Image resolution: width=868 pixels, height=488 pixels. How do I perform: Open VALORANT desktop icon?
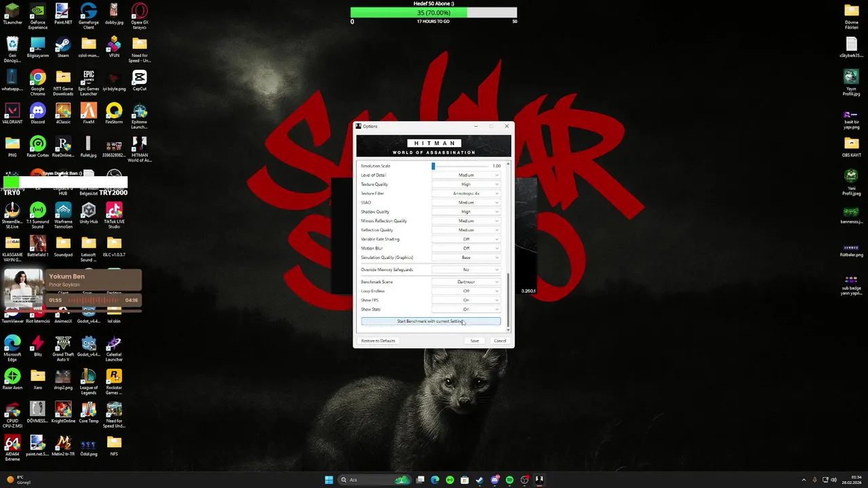coord(12,114)
